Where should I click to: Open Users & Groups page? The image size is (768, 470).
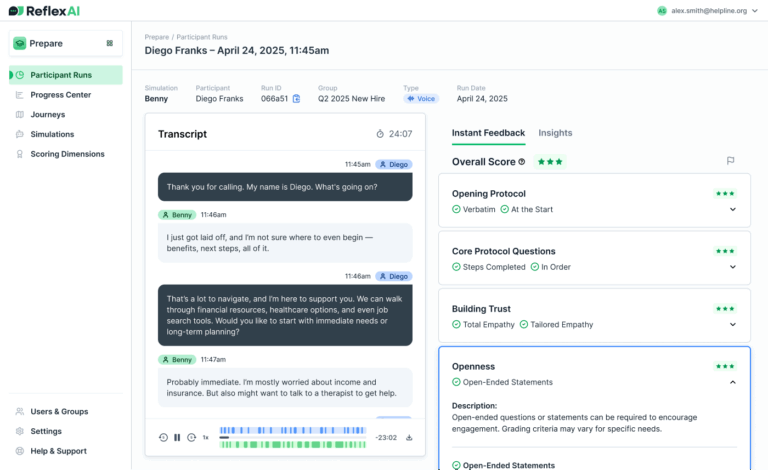[59, 411]
